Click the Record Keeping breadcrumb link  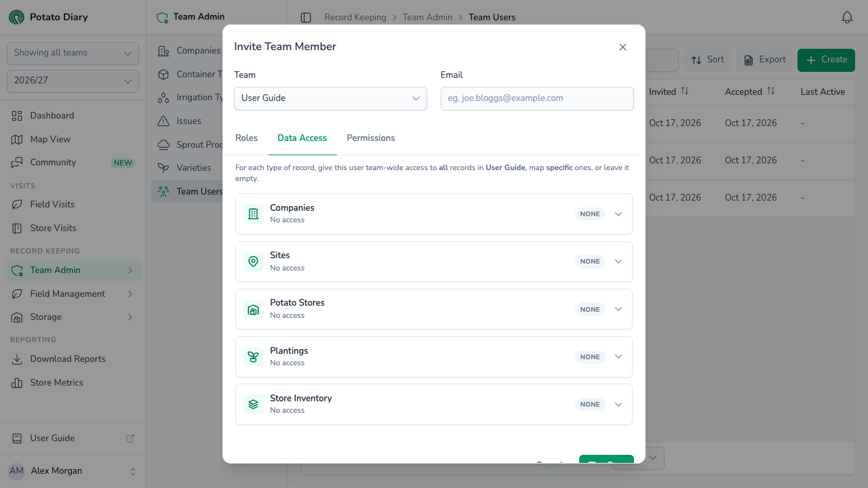[x=355, y=18]
